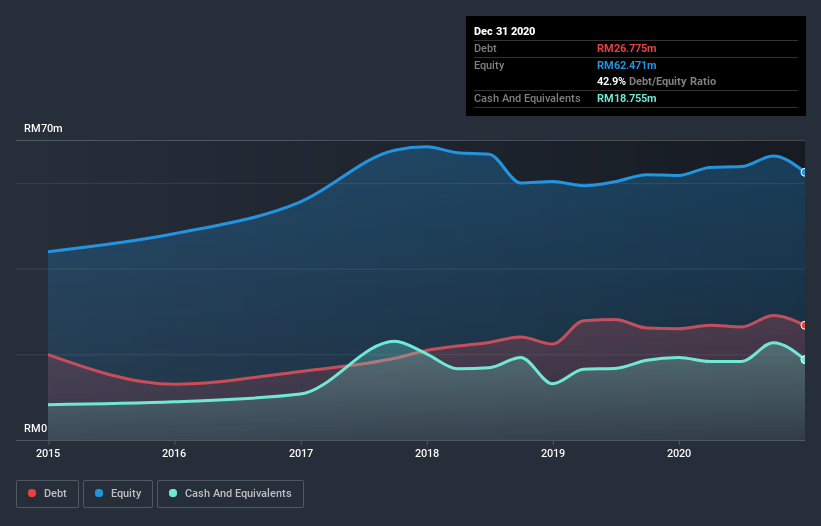Click the 2018 x-axis label
The width and height of the screenshot is (821, 526).
427,453
